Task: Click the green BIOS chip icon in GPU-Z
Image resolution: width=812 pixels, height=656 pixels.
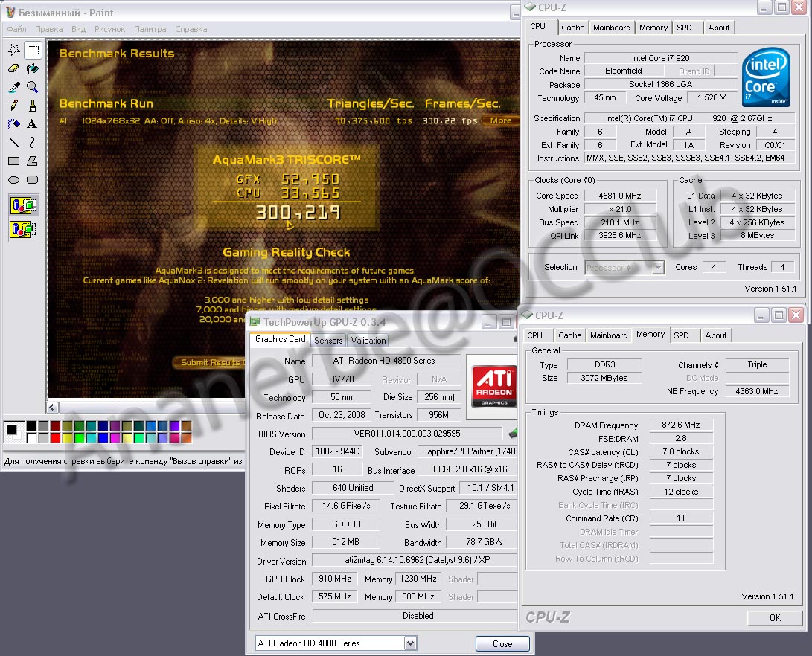Action: (x=513, y=433)
